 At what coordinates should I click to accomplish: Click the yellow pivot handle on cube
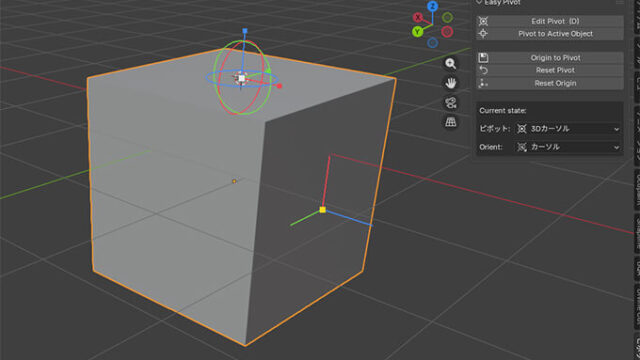coord(322,210)
